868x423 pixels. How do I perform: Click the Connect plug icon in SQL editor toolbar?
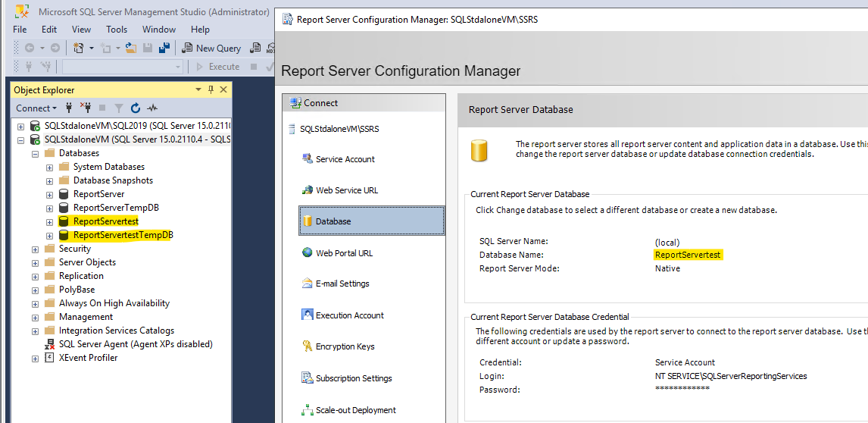click(30, 67)
